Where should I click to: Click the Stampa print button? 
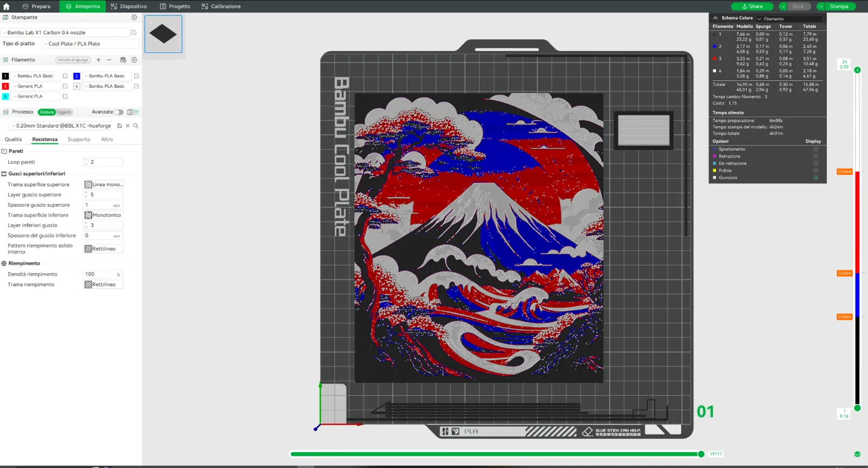840,7
